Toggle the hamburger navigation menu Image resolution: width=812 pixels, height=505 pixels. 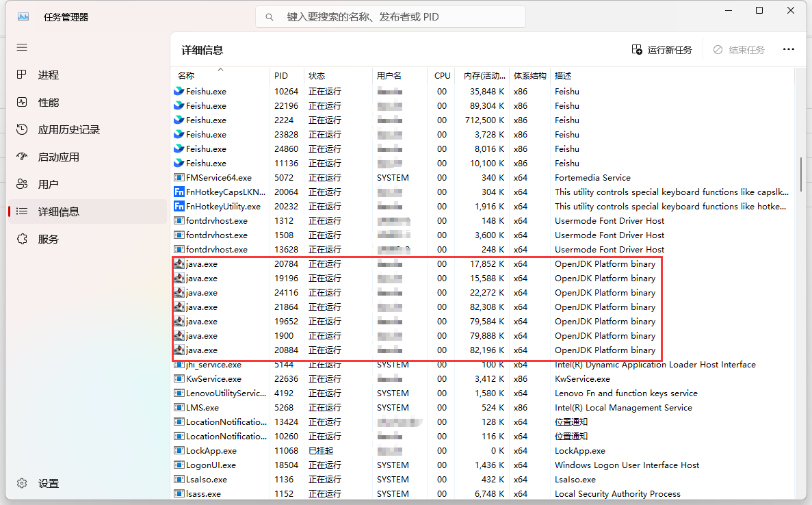pos(22,47)
